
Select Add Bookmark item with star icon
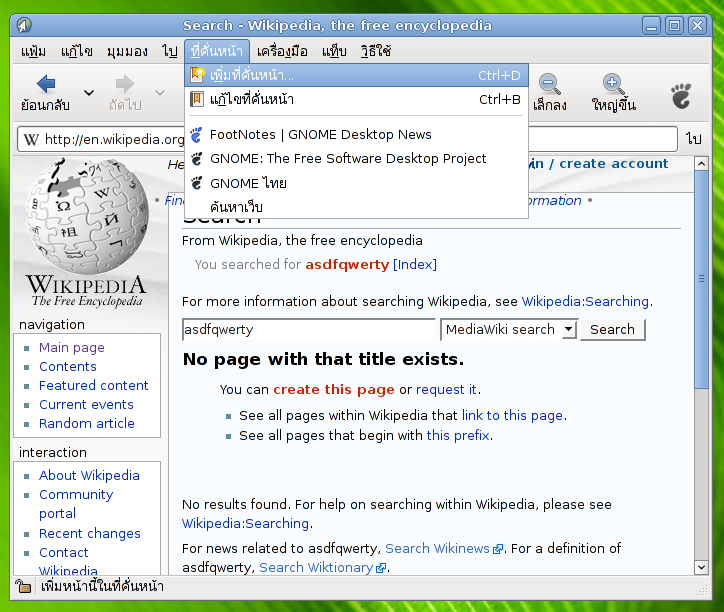(x=356, y=75)
